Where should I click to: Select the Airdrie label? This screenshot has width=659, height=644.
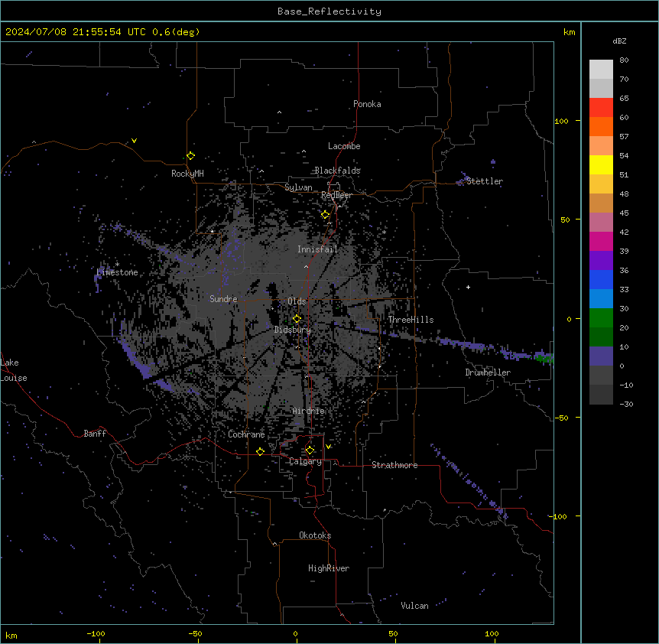[x=308, y=411]
